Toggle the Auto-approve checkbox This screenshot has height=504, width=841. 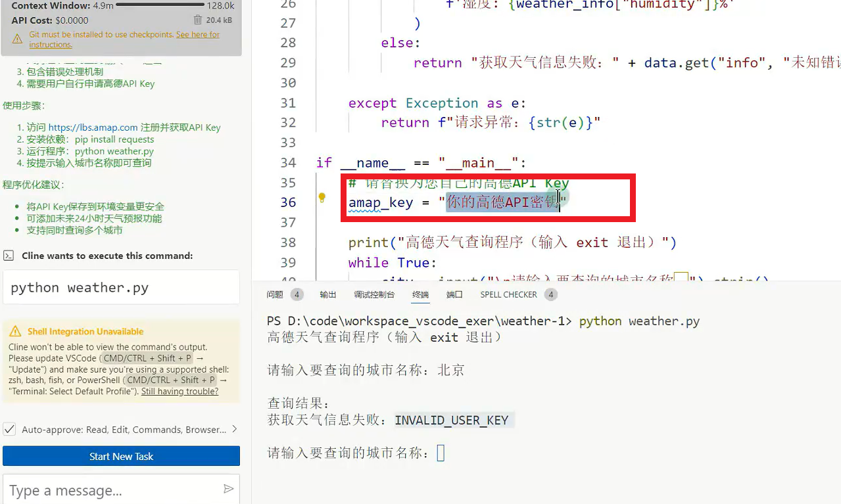point(10,429)
